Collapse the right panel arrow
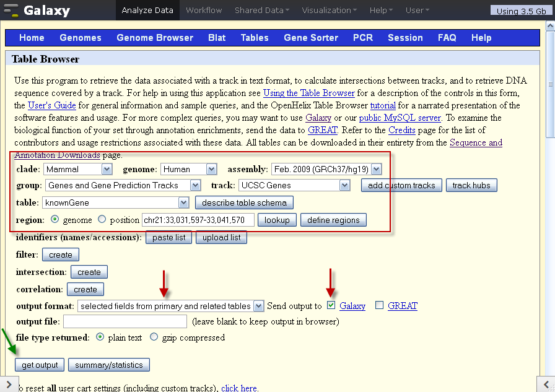Viewport: 555px width, 392px height. (x=546, y=385)
